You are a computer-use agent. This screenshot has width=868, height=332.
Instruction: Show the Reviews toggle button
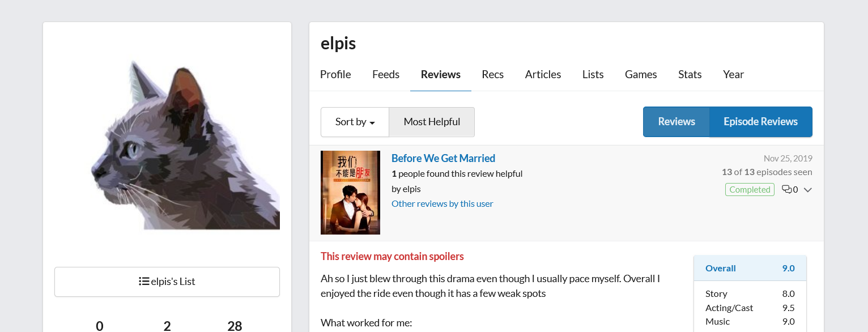pos(676,122)
